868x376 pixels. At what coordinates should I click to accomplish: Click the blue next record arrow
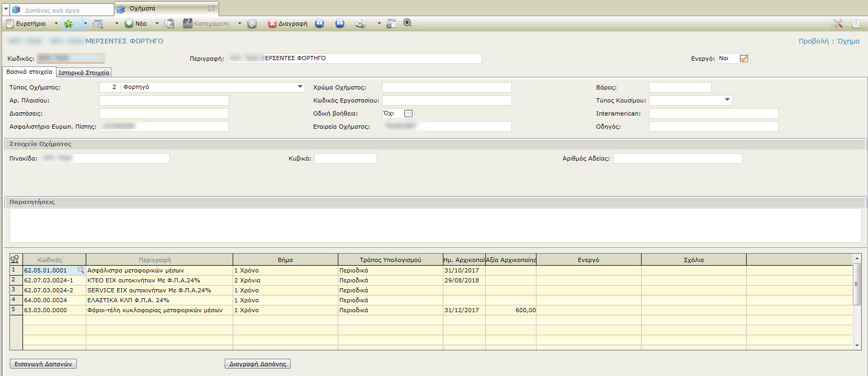340,24
